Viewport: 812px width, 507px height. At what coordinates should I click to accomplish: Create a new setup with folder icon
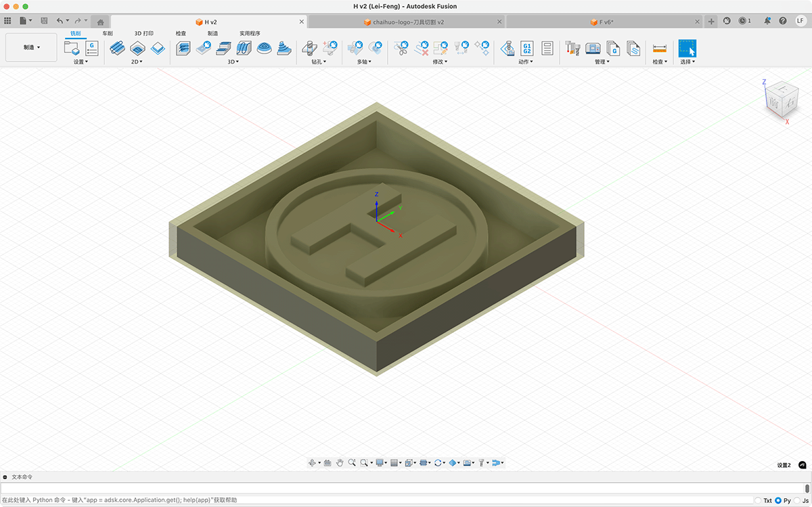point(72,47)
